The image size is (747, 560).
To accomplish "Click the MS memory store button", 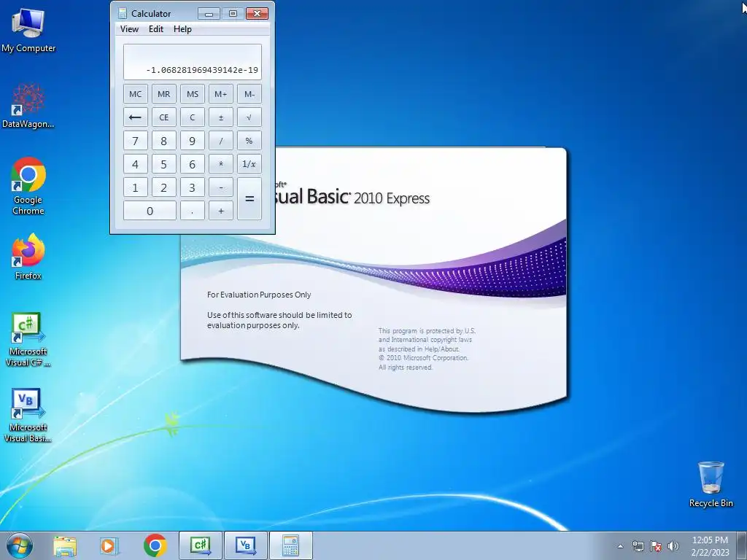I will (193, 94).
